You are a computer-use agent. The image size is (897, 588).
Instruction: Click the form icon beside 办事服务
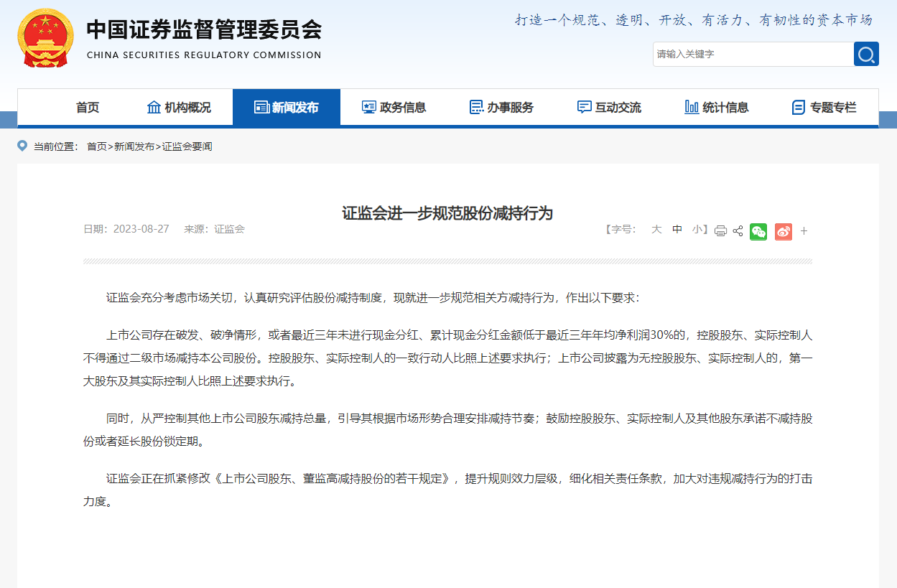(x=476, y=108)
